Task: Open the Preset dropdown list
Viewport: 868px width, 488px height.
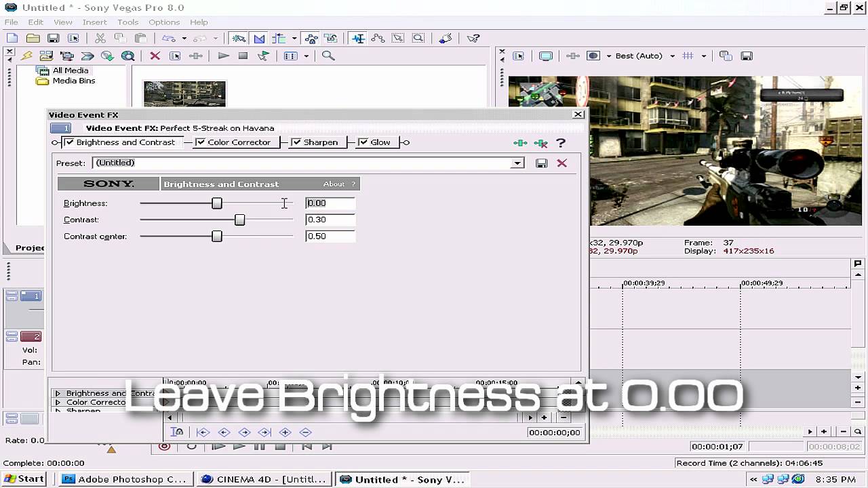Action: [x=517, y=163]
